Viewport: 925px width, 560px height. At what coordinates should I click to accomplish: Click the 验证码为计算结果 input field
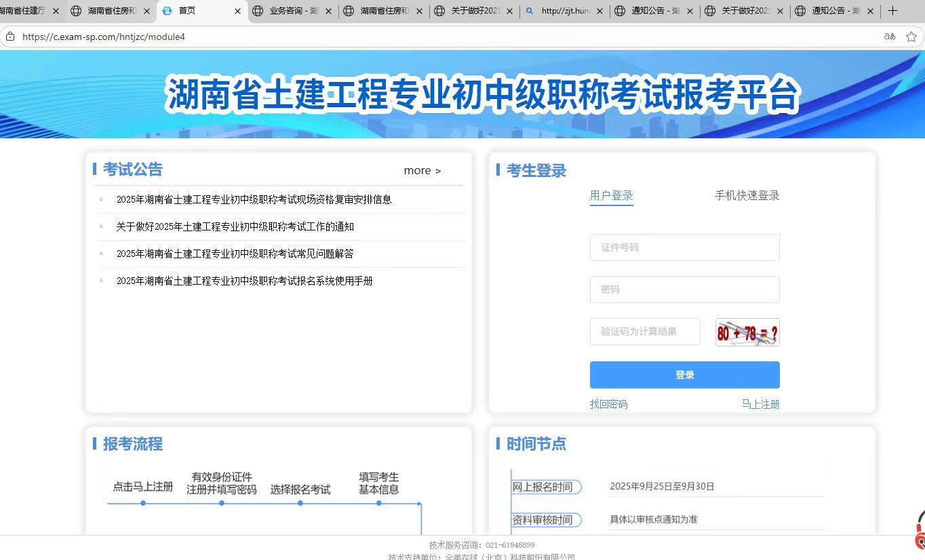click(644, 332)
